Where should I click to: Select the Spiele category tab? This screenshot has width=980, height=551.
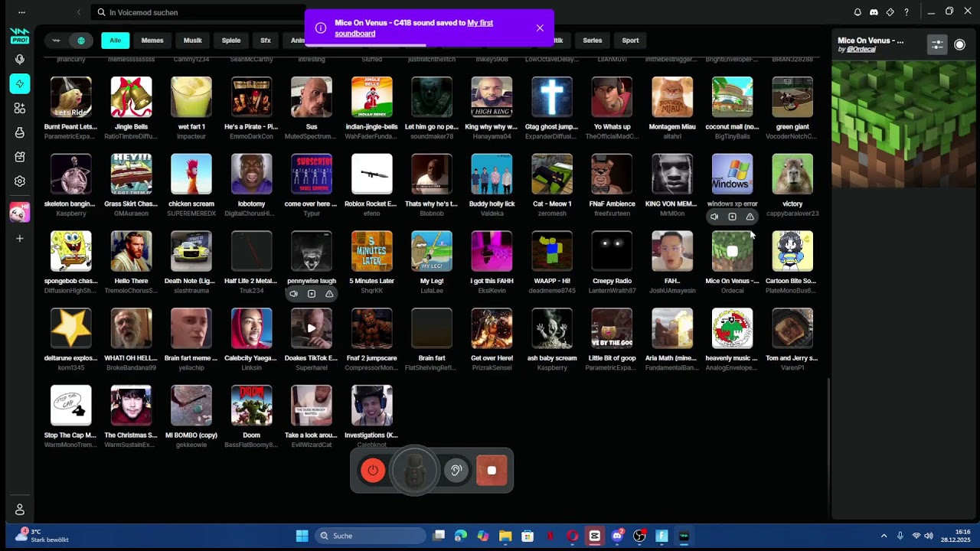(231, 41)
